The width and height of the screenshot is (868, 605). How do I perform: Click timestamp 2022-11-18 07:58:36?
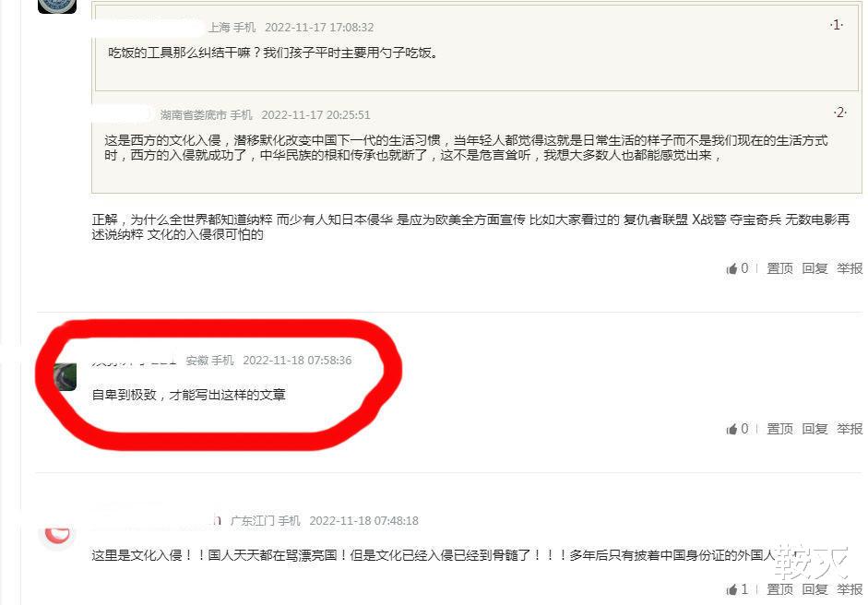coord(297,361)
